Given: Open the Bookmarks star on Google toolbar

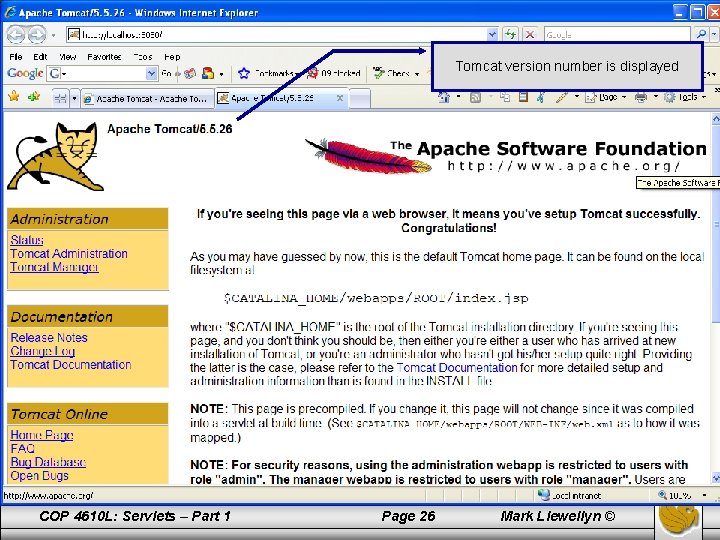Looking at the screenshot, I should tap(244, 73).
